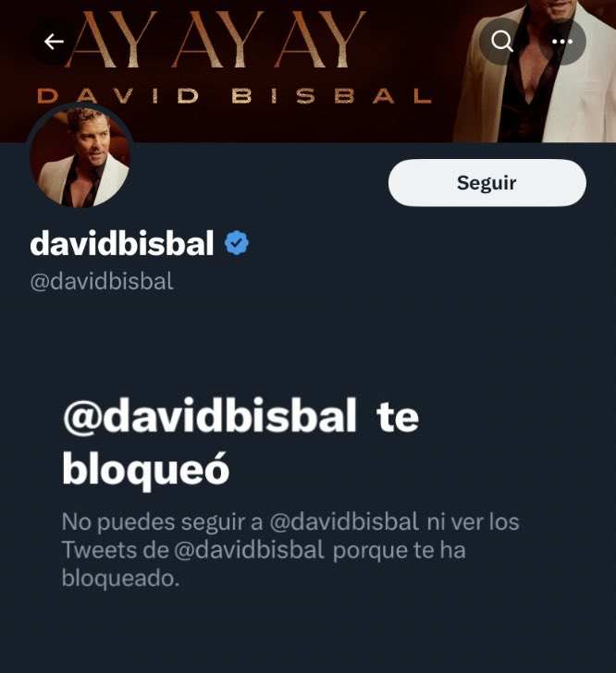Tap the DAVID BISBAL text in banner
Image resolution: width=616 pixels, height=673 pixels.
click(235, 96)
